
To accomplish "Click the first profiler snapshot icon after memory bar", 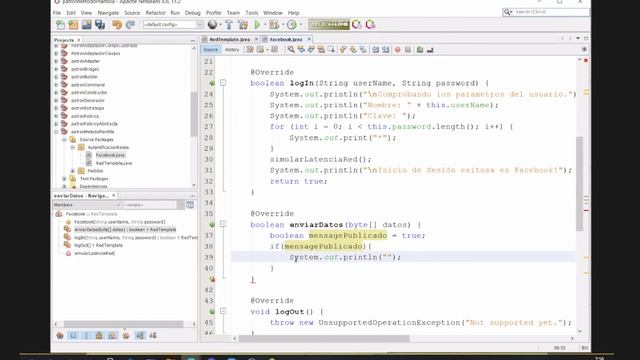I will [357, 24].
